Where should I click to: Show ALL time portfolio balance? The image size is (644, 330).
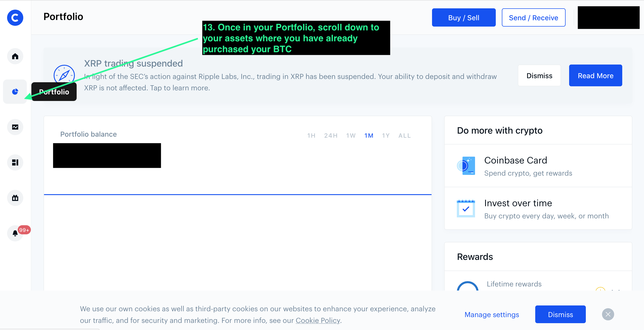pyautogui.click(x=404, y=136)
